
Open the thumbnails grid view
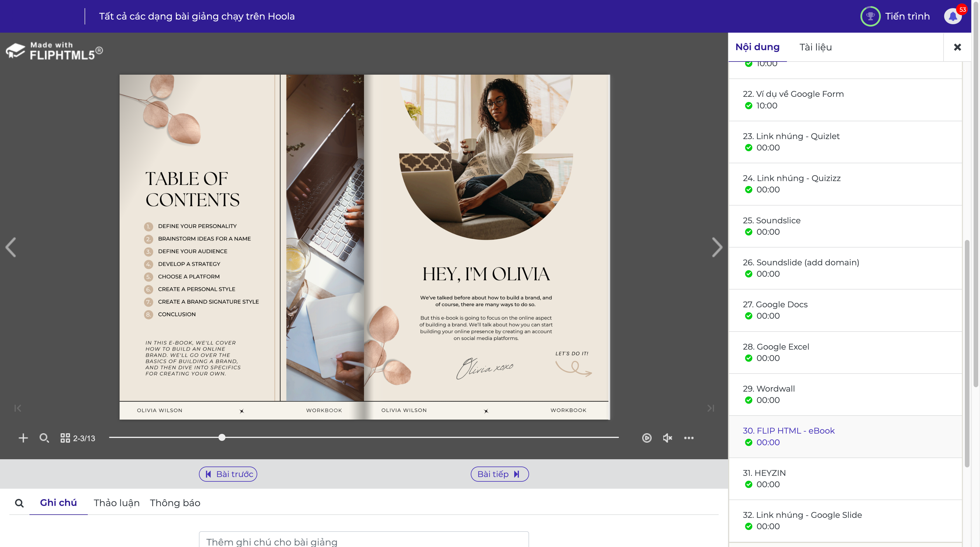click(x=65, y=438)
